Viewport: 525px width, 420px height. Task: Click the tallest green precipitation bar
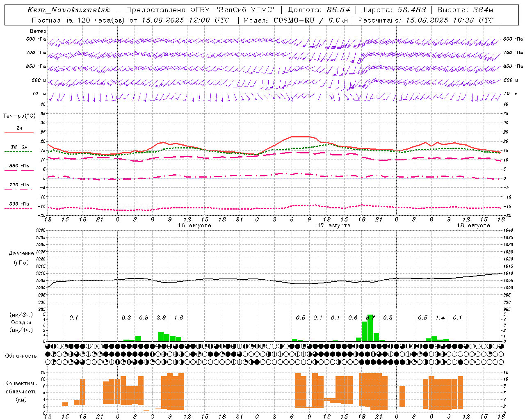(x=370, y=328)
